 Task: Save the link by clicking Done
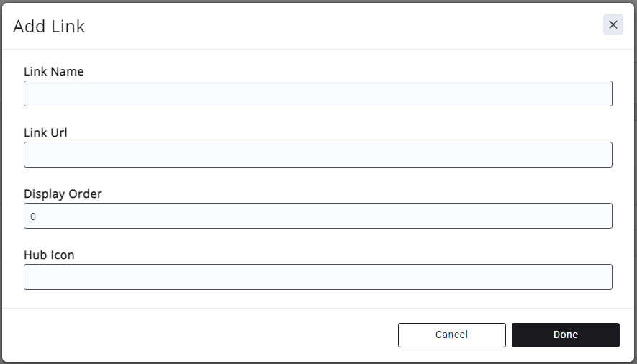(565, 335)
